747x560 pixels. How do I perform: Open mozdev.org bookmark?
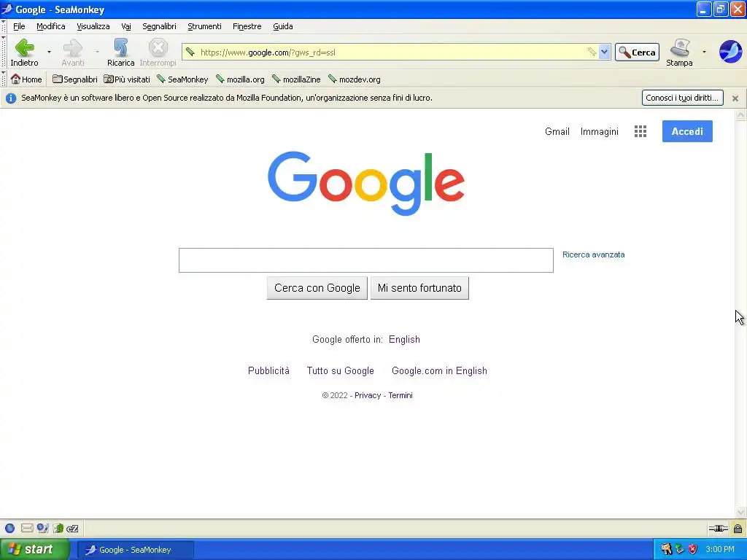click(x=355, y=79)
